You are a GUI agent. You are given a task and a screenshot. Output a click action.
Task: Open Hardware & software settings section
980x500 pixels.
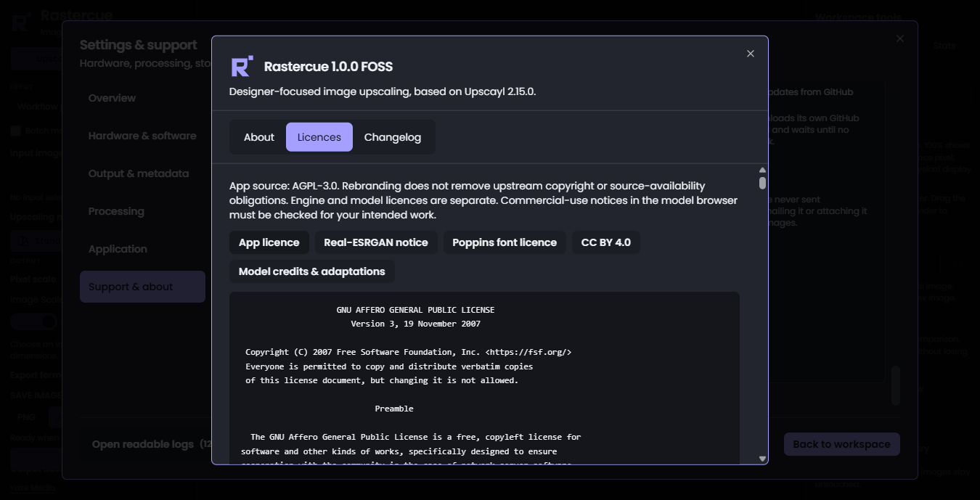142,136
